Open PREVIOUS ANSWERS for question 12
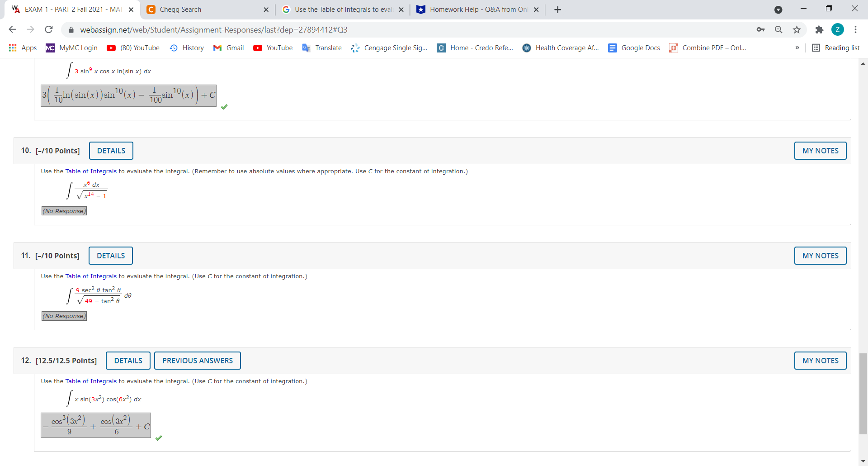The width and height of the screenshot is (868, 466). 198,360
